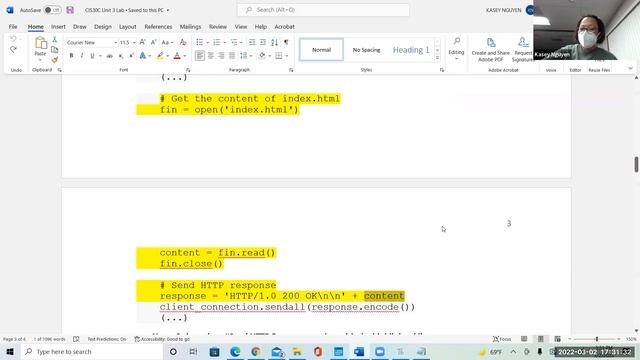Expand bullets list dropdown arrow

point(207,42)
